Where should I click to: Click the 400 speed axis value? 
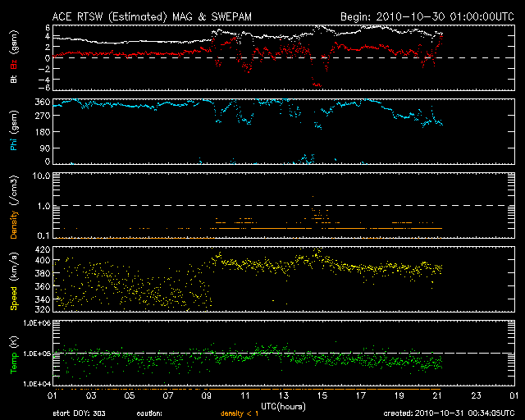click(x=41, y=260)
